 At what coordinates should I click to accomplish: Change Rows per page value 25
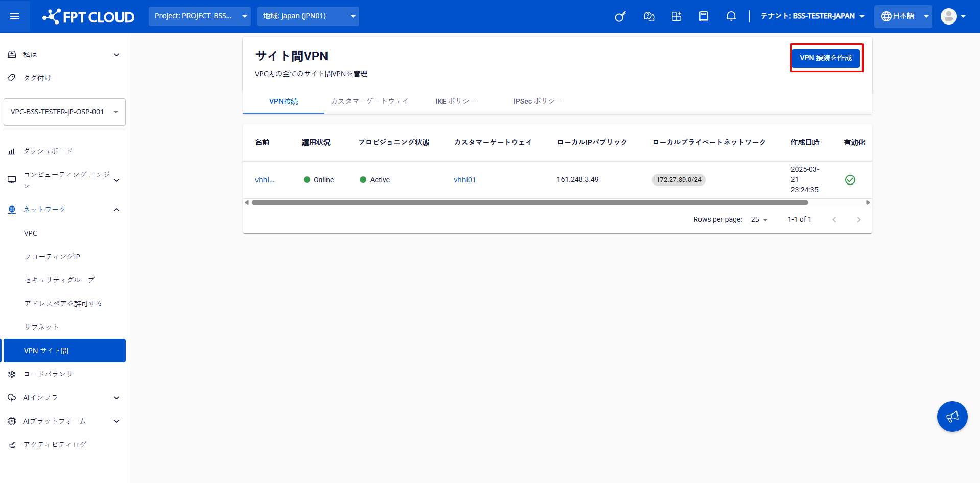759,220
